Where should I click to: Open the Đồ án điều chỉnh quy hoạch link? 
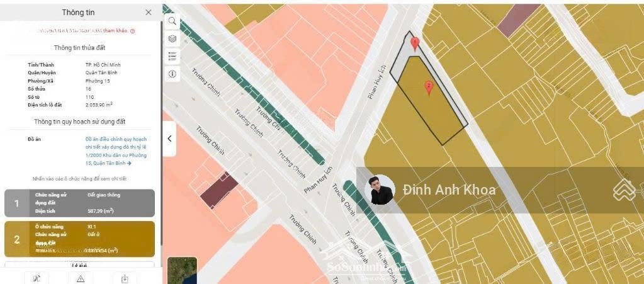[116, 151]
